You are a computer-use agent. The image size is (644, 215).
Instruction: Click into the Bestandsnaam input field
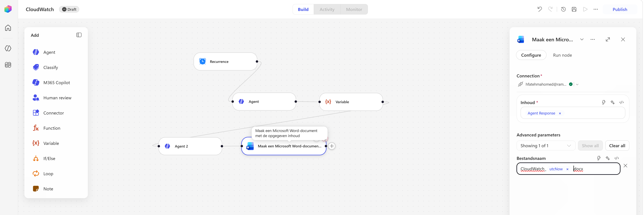click(568, 169)
